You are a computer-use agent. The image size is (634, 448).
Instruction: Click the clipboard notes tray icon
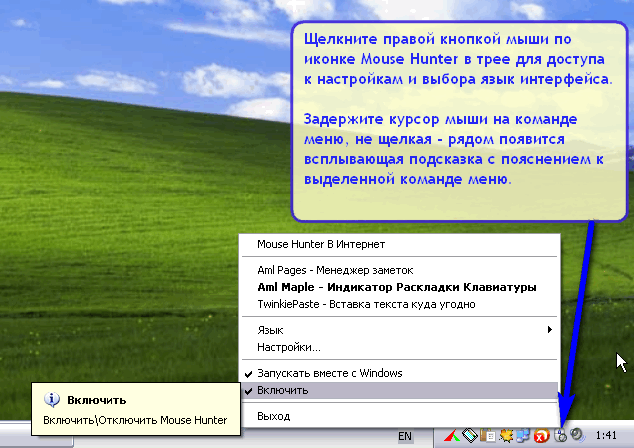coord(488,435)
